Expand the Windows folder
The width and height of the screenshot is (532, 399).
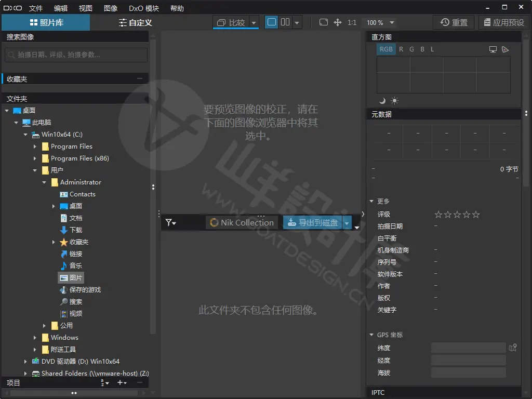pos(35,338)
